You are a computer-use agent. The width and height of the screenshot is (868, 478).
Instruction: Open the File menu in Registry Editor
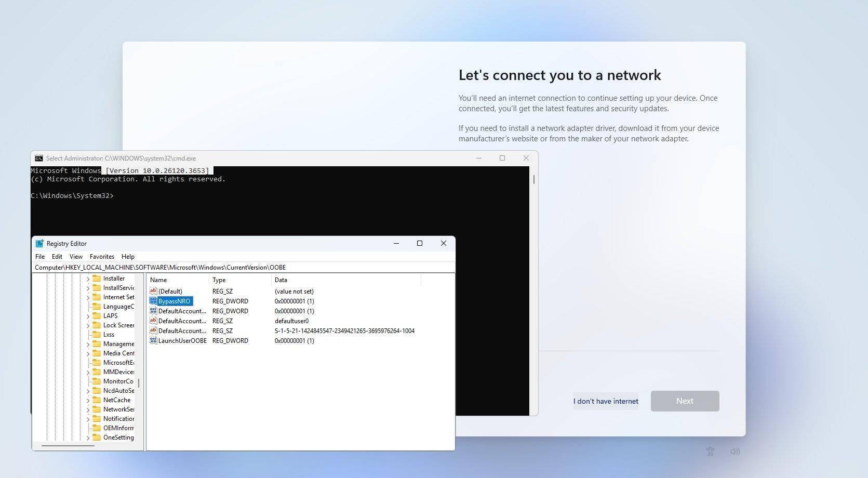coord(39,256)
